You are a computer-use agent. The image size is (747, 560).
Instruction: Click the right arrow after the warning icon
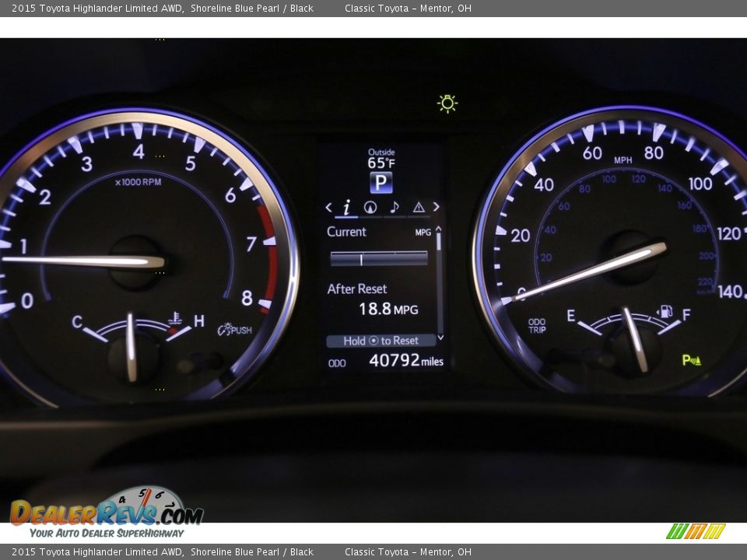(x=436, y=207)
